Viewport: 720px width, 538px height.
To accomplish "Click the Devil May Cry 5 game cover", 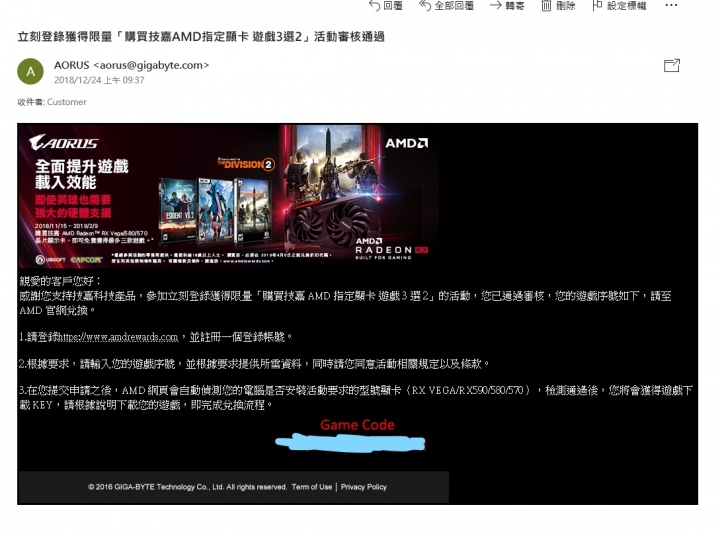I will point(216,210).
